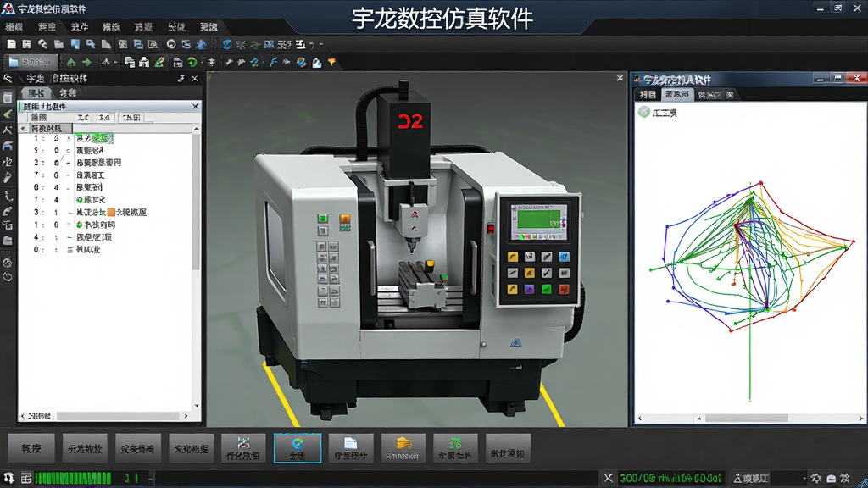Click the blue key on machine controller keypad
This screenshot has height=488, width=868.
point(564,256)
